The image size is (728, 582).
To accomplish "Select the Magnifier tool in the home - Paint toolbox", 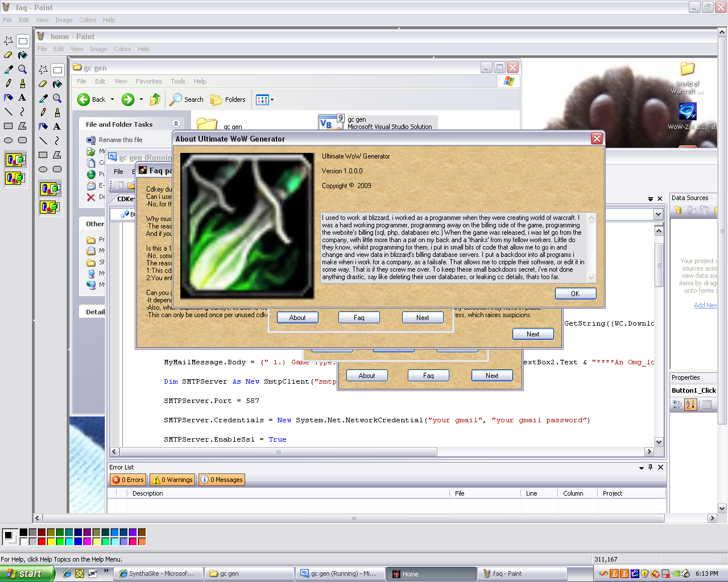I will tap(57, 98).
